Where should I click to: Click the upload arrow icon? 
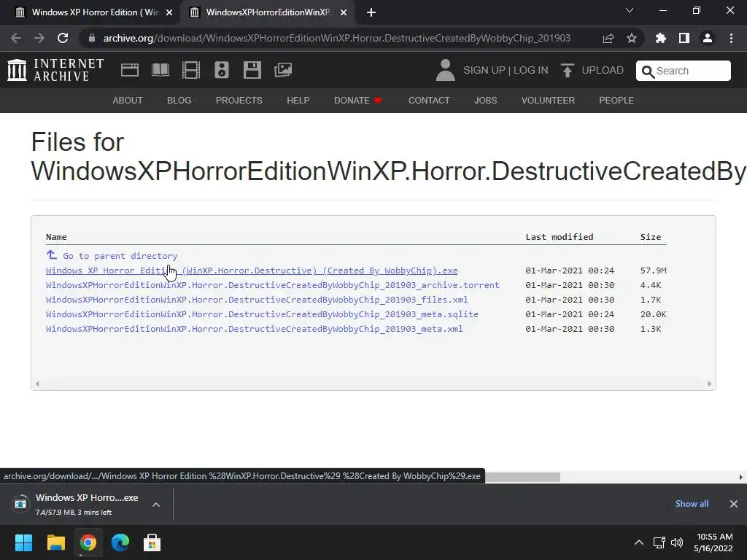(x=567, y=71)
